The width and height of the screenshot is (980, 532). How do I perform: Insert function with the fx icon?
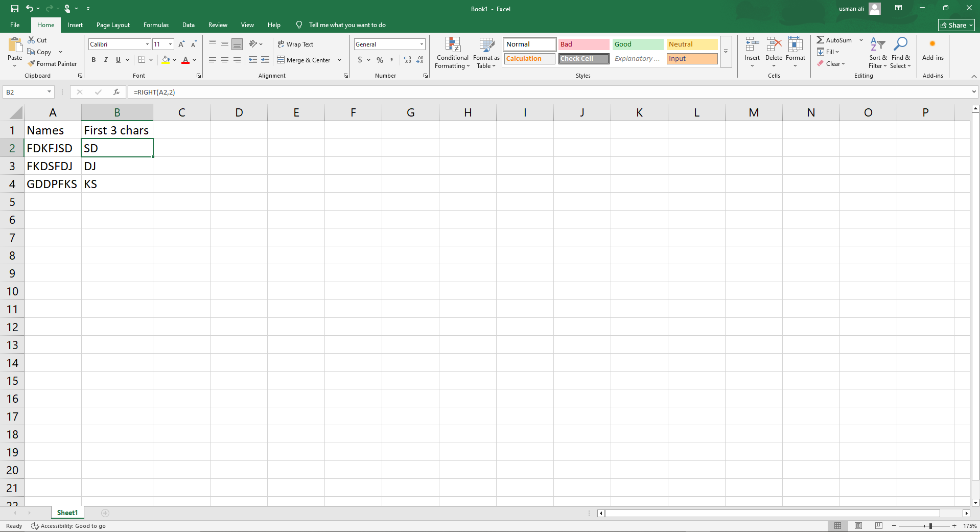click(116, 92)
